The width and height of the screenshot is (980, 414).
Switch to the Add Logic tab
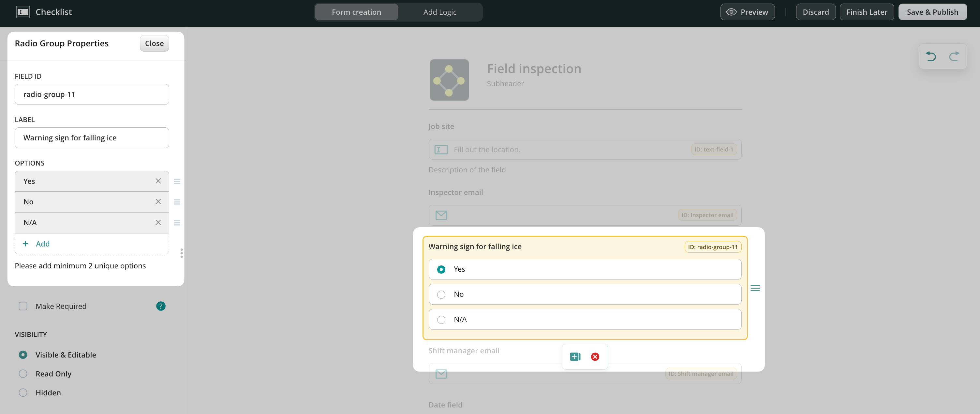tap(439, 12)
